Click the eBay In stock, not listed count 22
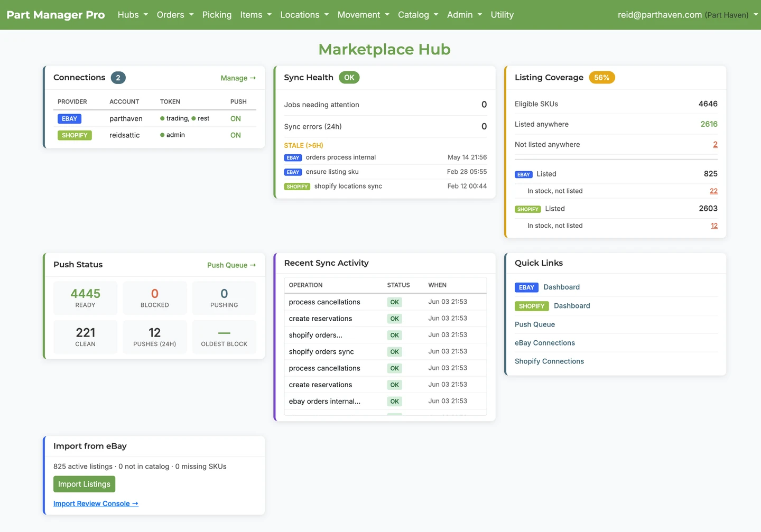This screenshot has width=761, height=532. point(713,191)
